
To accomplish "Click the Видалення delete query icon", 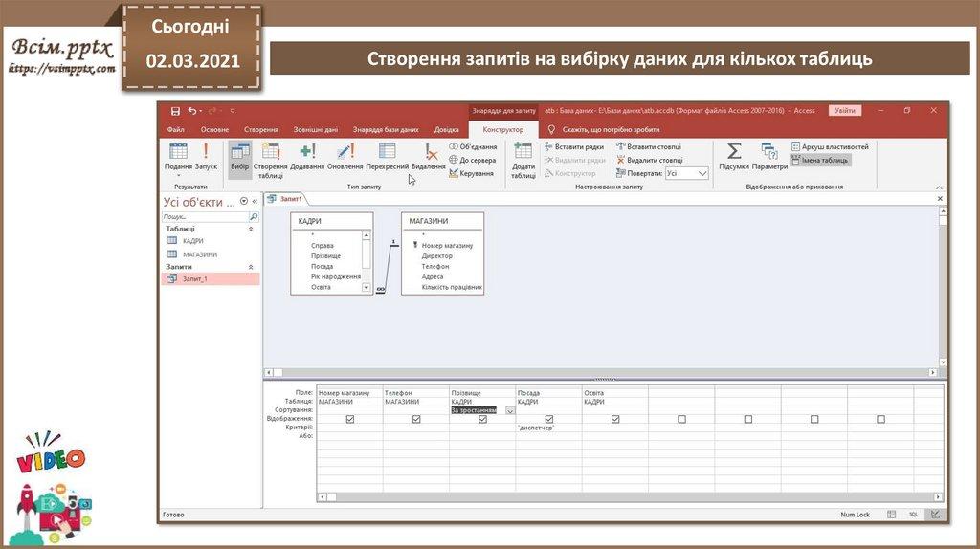I will click(x=430, y=152).
